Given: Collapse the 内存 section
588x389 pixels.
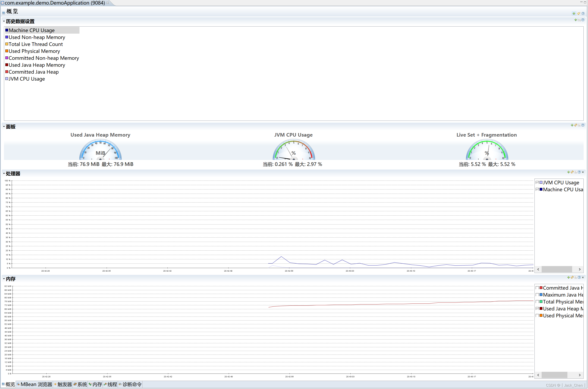Looking at the screenshot, I should (x=4, y=279).
